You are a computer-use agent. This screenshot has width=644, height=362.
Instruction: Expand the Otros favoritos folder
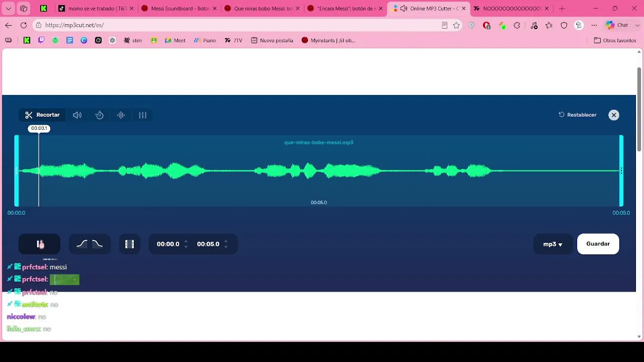[x=615, y=40]
